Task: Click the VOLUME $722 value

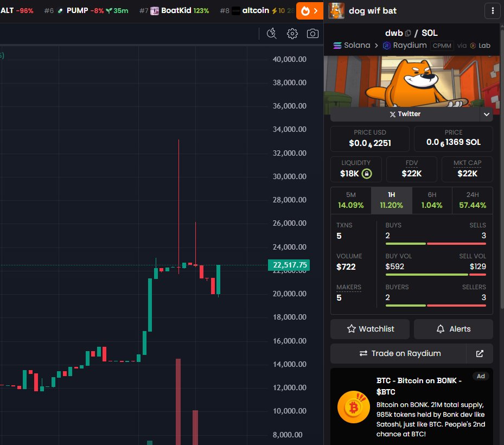Action: coord(346,267)
